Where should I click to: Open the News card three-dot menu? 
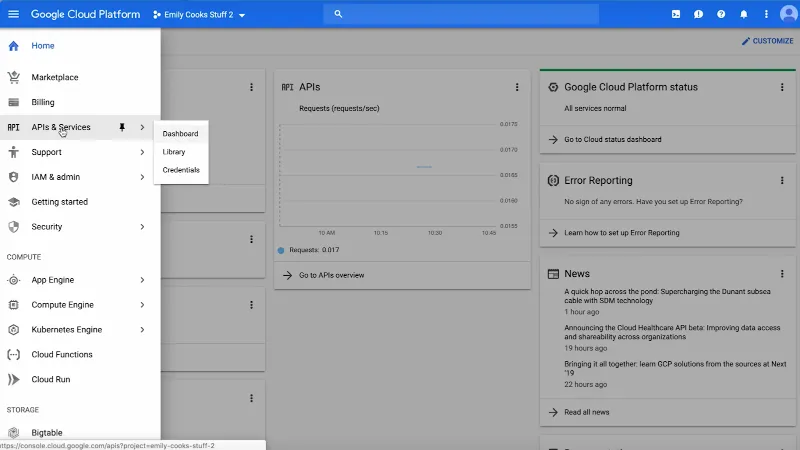(782, 274)
